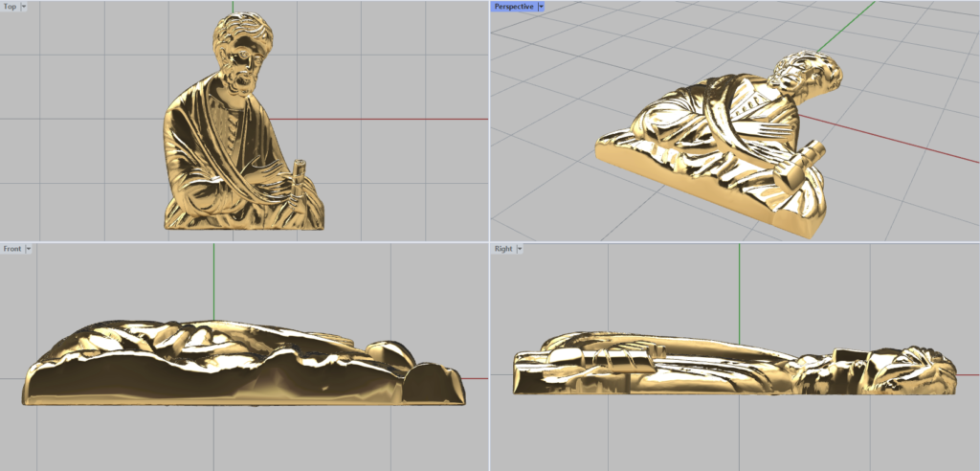Screen dimensions: 980x471
Task: Activate the Top viewport title label
Action: [10, 7]
